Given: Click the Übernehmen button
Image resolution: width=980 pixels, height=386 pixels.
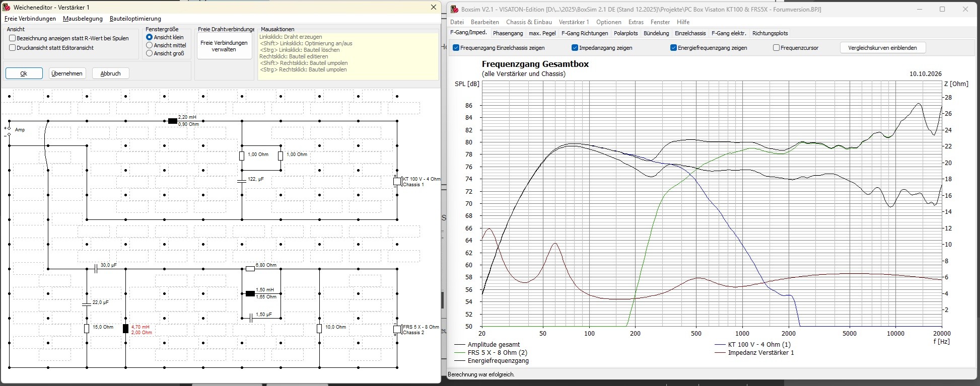Looking at the screenshot, I should (67, 73).
